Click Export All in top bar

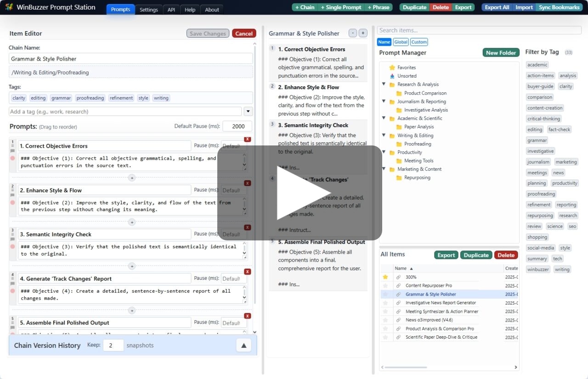pos(497,7)
